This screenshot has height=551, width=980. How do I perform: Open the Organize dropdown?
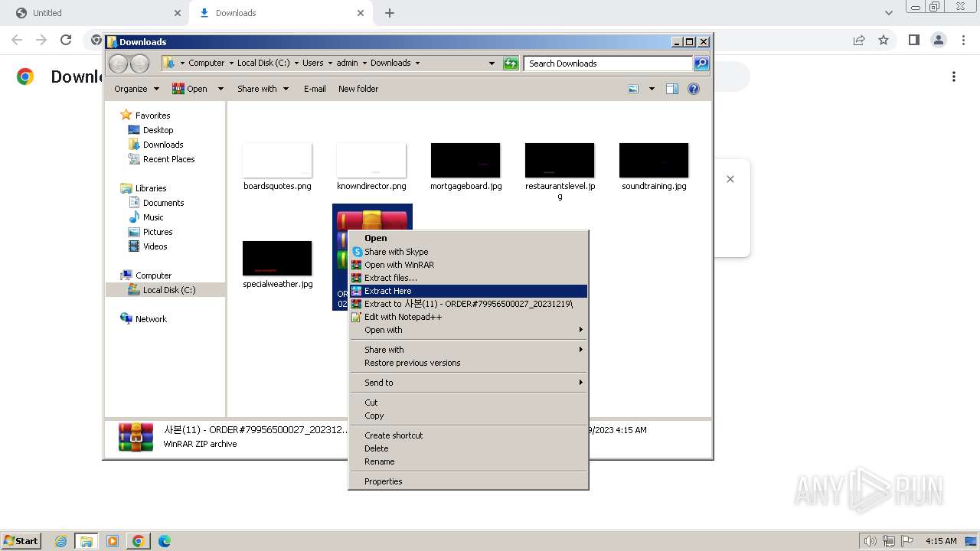click(x=136, y=89)
